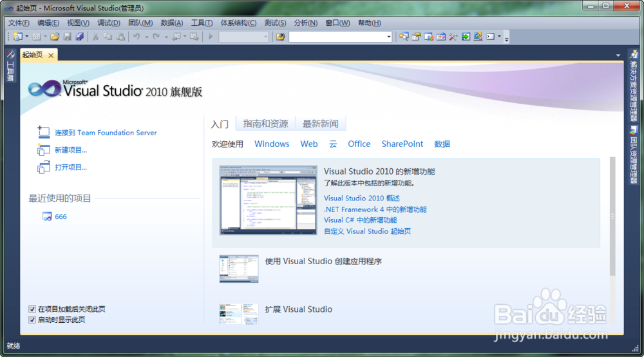Click the Open File folder icon

[x=55, y=37]
